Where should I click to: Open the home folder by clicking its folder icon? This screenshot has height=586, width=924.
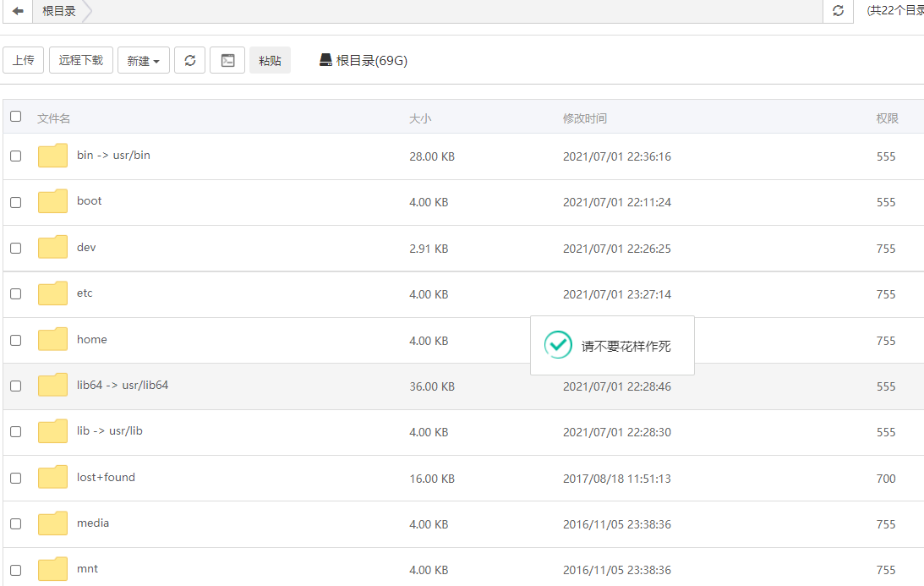[x=52, y=339]
